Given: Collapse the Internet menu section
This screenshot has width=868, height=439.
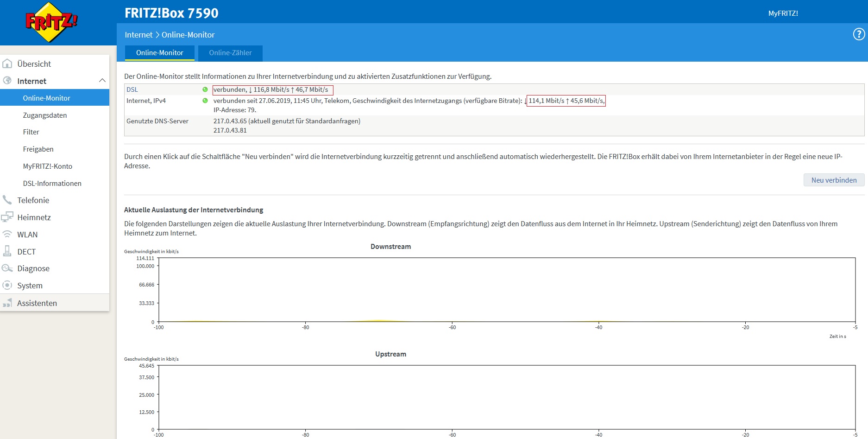Looking at the screenshot, I should click(102, 81).
